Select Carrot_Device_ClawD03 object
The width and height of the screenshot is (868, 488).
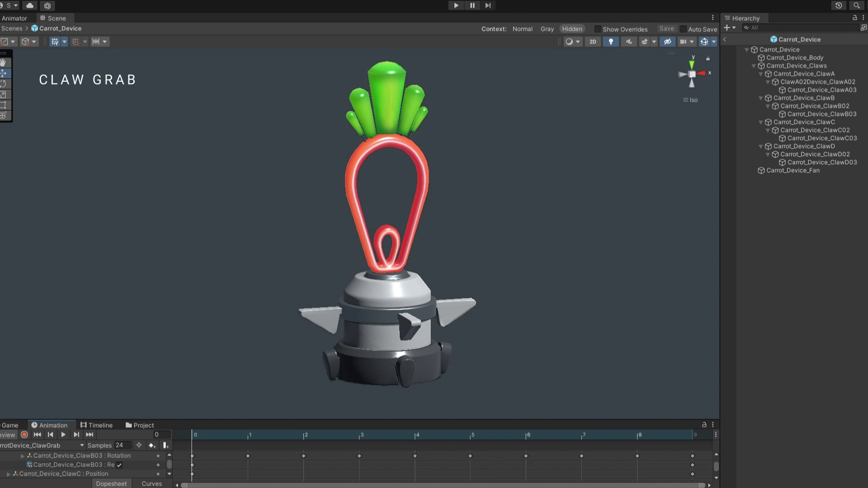[x=821, y=162]
